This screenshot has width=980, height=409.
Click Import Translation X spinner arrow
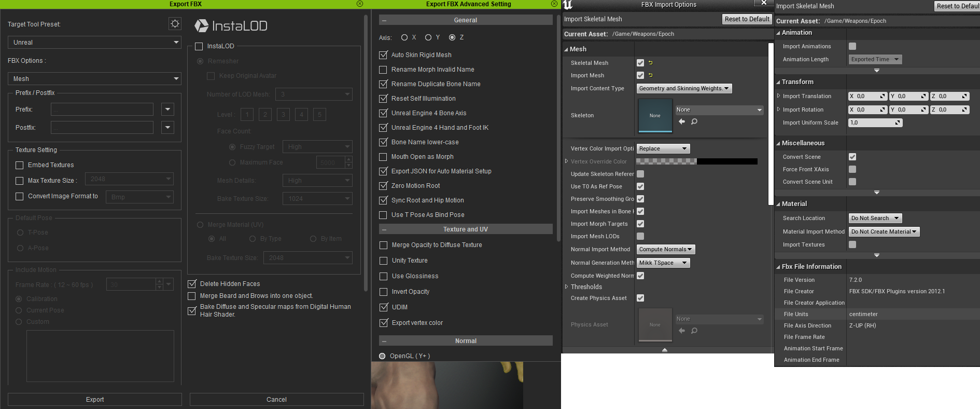(883, 96)
